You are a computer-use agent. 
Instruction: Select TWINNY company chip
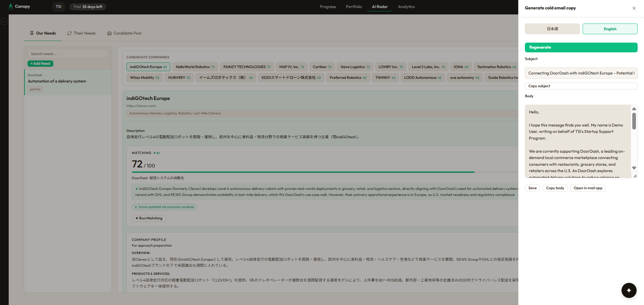[385, 78]
